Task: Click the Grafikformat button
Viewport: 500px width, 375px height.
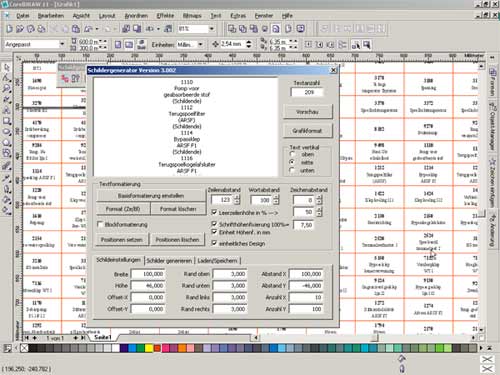Action: 307,131
